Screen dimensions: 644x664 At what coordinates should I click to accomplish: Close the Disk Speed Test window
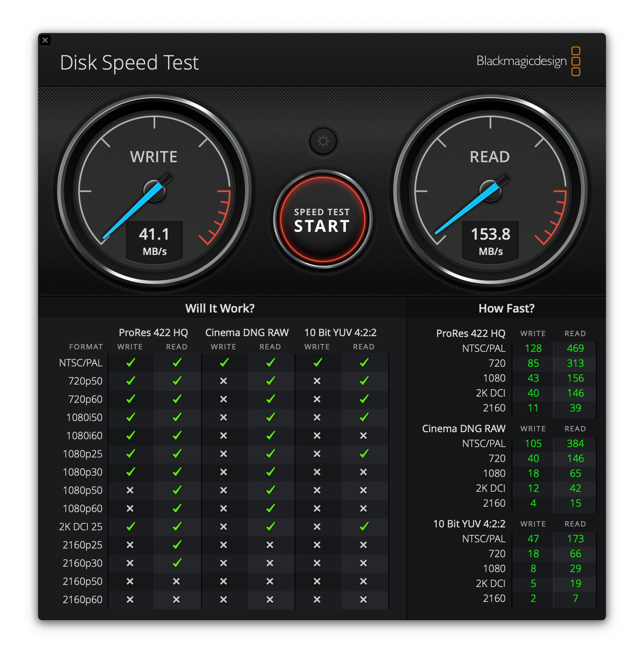tap(45, 40)
